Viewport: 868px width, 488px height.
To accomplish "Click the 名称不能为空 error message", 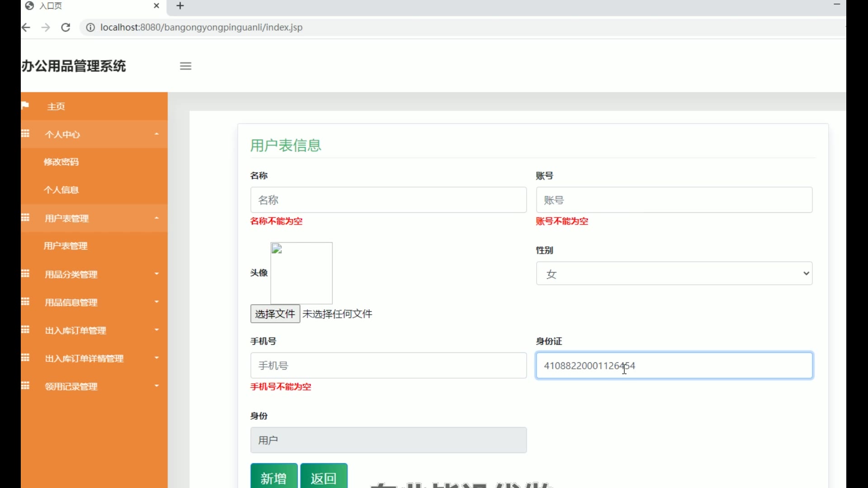I will pos(276,221).
